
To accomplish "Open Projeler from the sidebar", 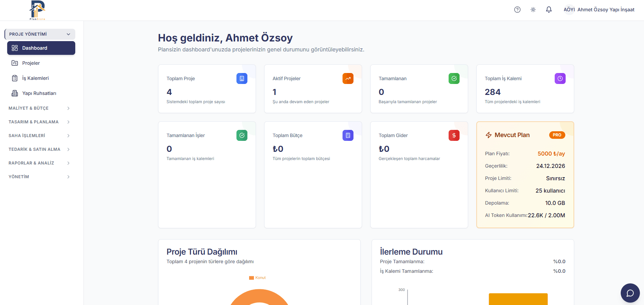I will click(x=41, y=63).
